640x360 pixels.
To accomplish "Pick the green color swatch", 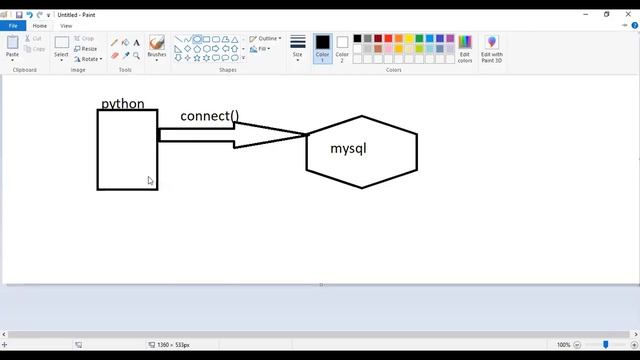I will point(419,38).
